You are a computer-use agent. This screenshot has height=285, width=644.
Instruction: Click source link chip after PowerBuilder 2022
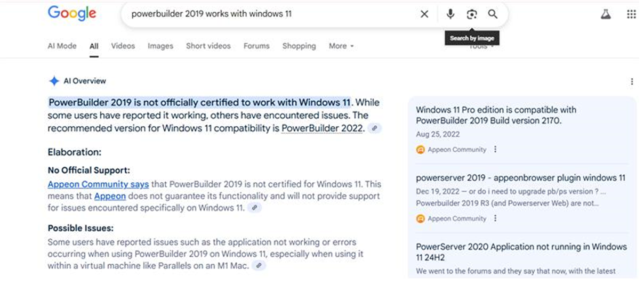[x=375, y=128]
